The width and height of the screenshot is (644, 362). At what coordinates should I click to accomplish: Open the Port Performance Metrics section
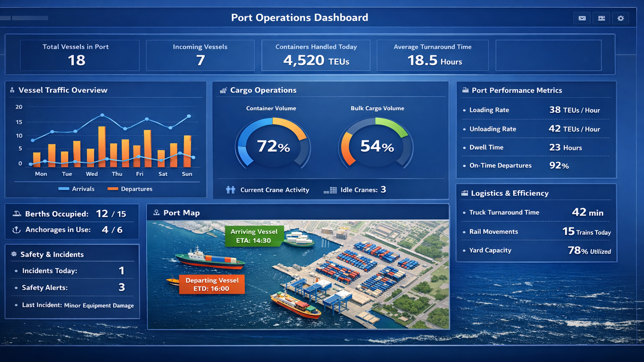tap(517, 90)
